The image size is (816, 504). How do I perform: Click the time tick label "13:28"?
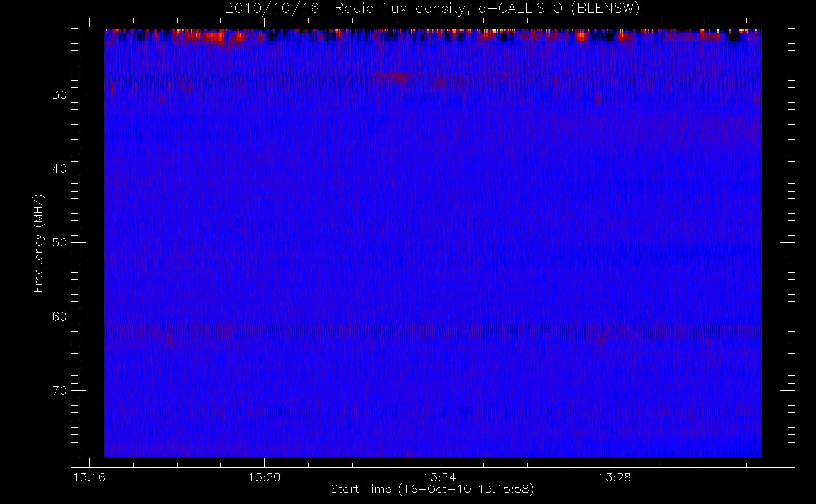[615, 477]
